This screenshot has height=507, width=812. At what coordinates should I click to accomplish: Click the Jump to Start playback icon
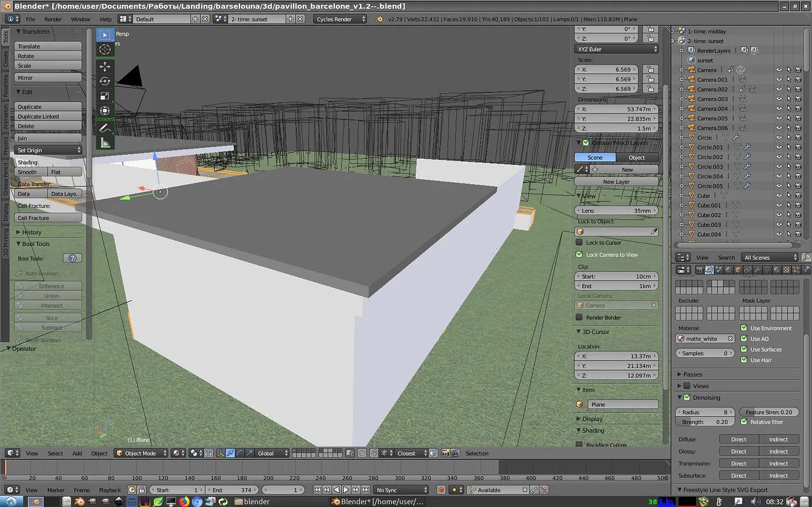coord(318,490)
